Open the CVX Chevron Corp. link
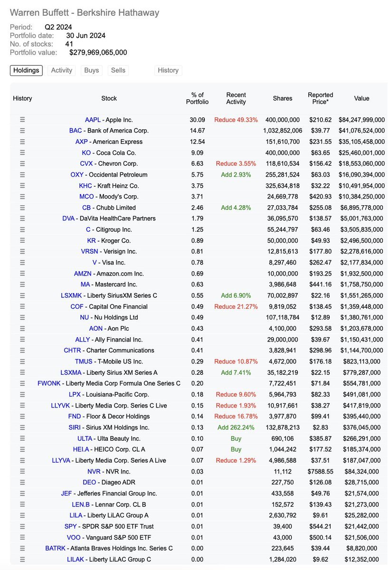Viewport: 392px width, 570px height. coord(87,164)
